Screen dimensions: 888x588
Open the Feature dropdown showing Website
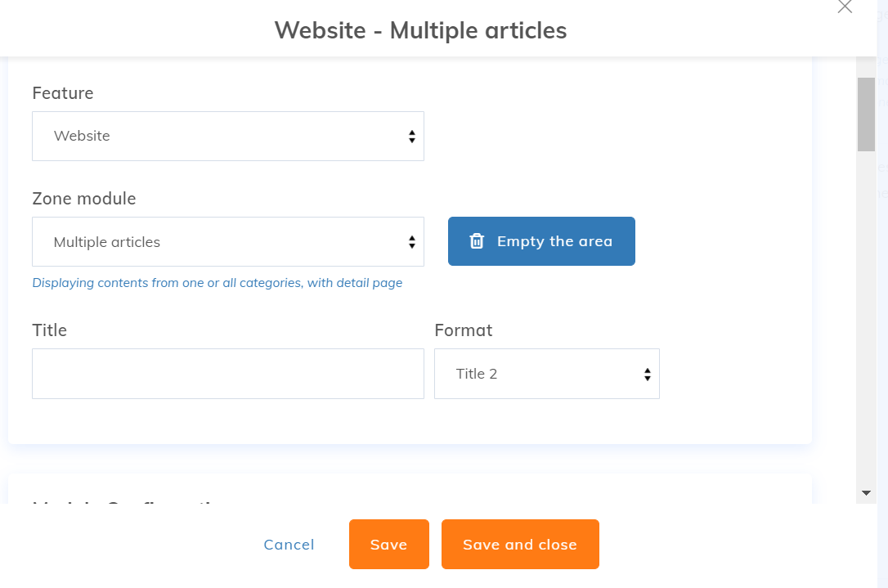227,137
